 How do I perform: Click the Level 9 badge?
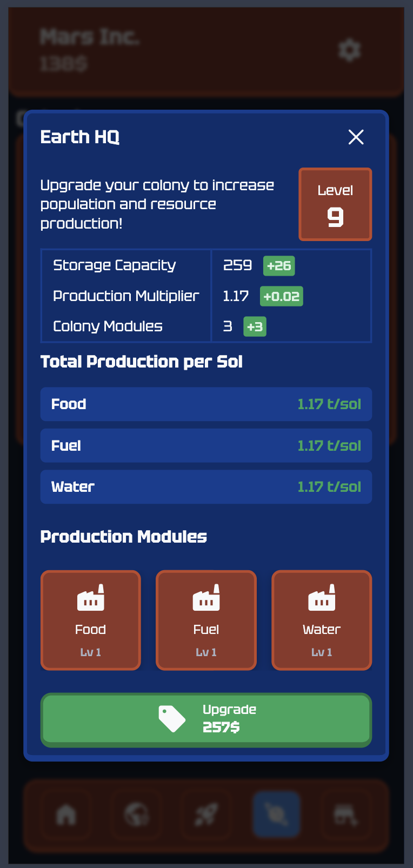pyautogui.click(x=335, y=204)
